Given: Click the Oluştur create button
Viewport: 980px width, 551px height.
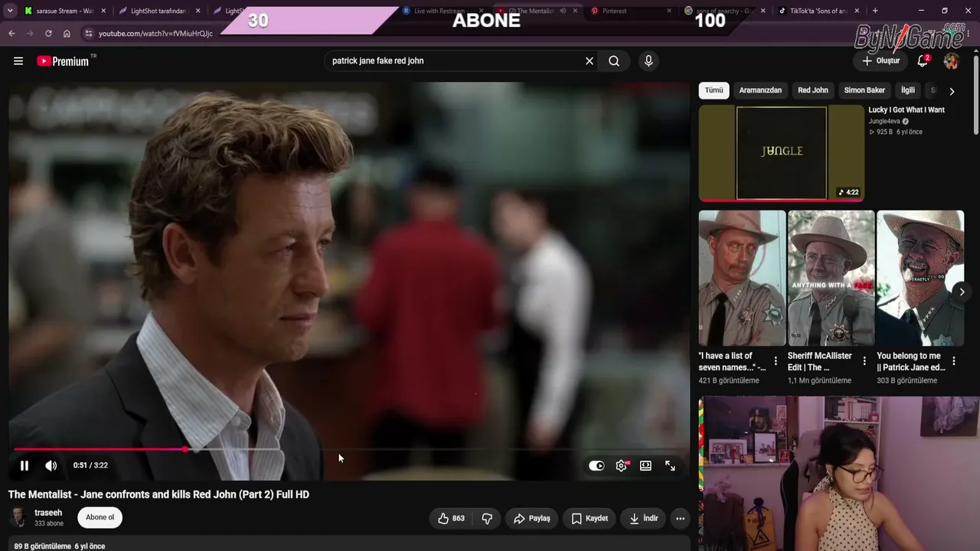Looking at the screenshot, I should [880, 60].
